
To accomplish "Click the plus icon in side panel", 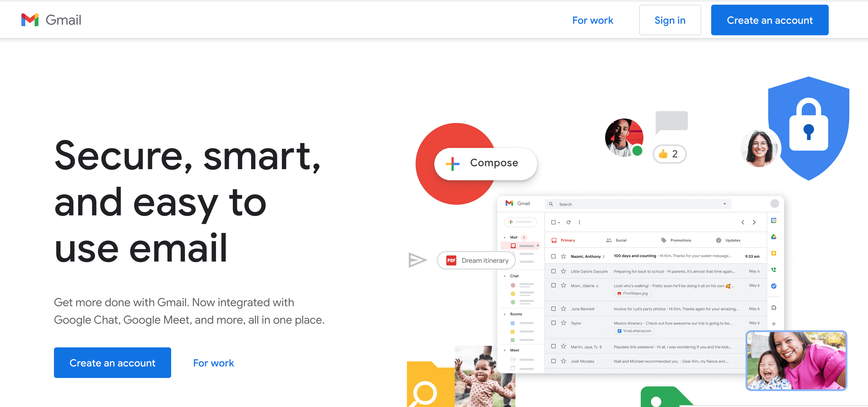I will 774,324.
